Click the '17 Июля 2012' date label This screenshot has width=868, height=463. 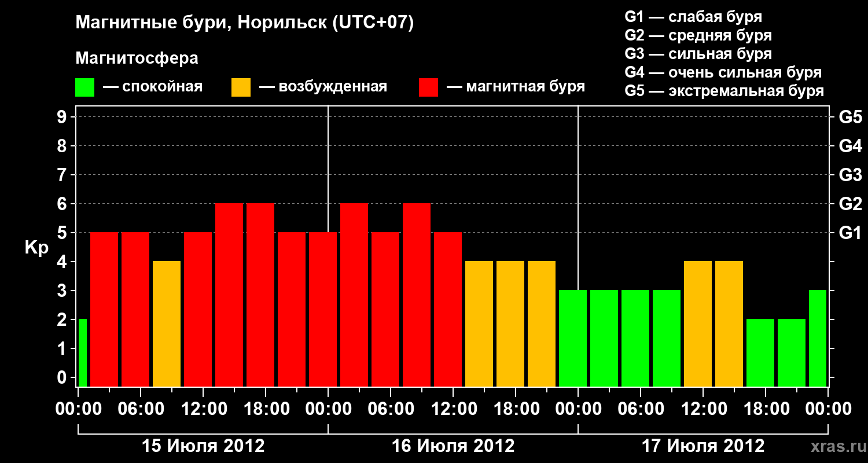click(x=703, y=446)
